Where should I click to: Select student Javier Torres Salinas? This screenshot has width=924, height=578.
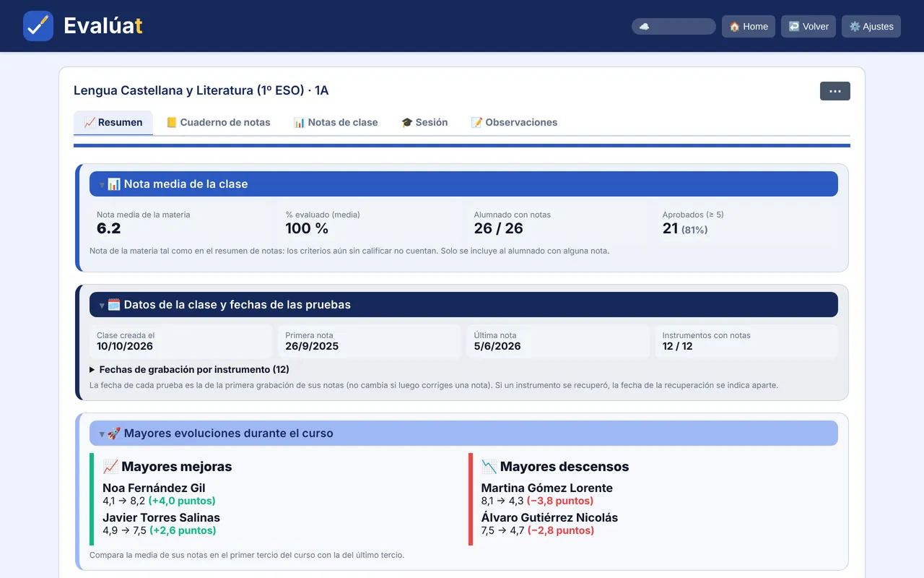coord(161,517)
